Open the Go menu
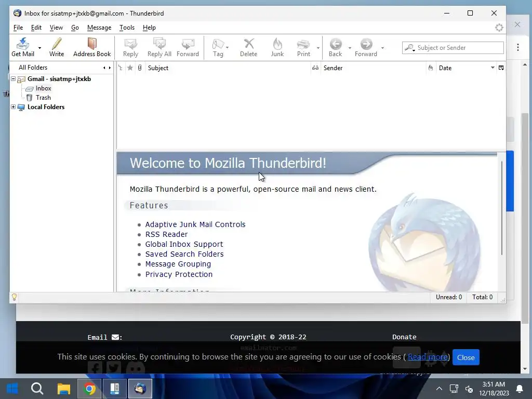The height and width of the screenshot is (399, 532). (x=75, y=28)
